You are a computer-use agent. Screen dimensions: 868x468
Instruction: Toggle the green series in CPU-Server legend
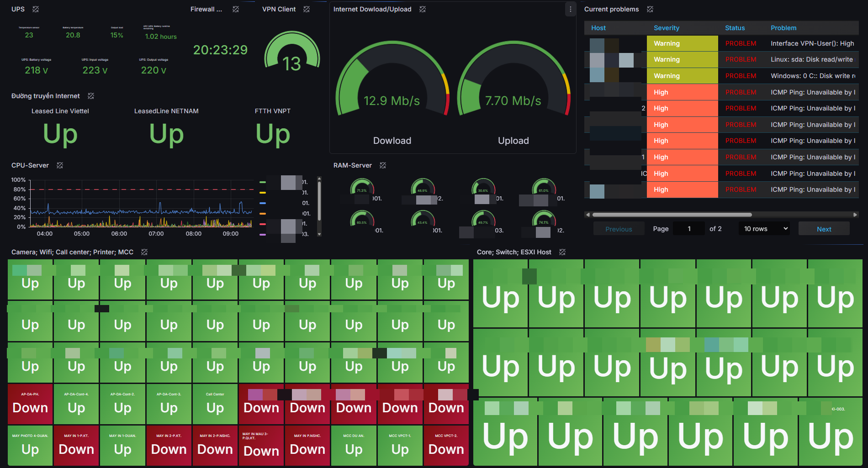click(x=263, y=182)
